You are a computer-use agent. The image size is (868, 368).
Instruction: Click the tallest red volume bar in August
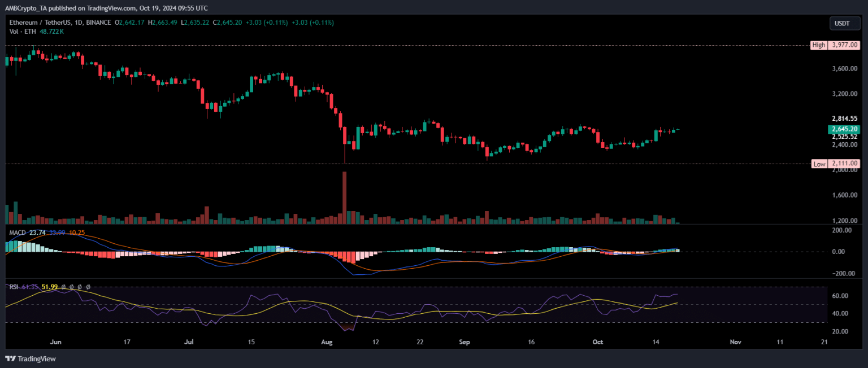click(344, 198)
